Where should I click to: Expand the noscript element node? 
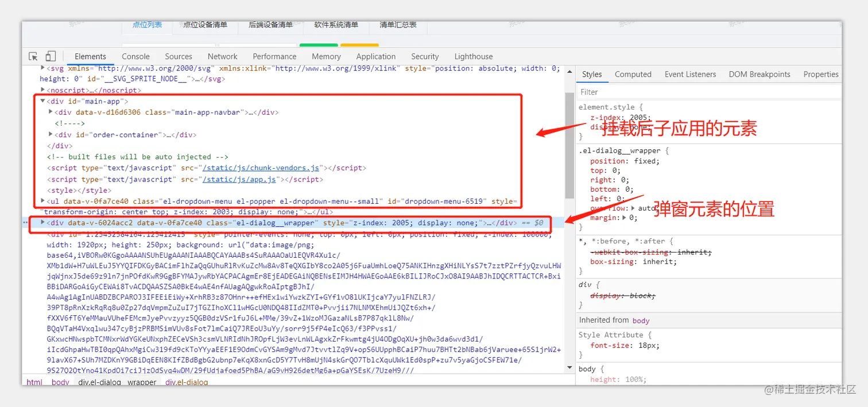[x=43, y=90]
